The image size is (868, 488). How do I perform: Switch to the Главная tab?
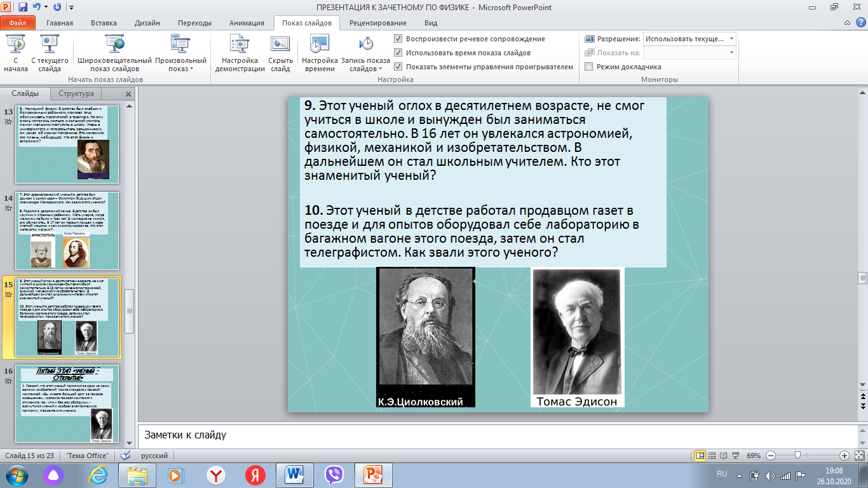click(x=59, y=23)
